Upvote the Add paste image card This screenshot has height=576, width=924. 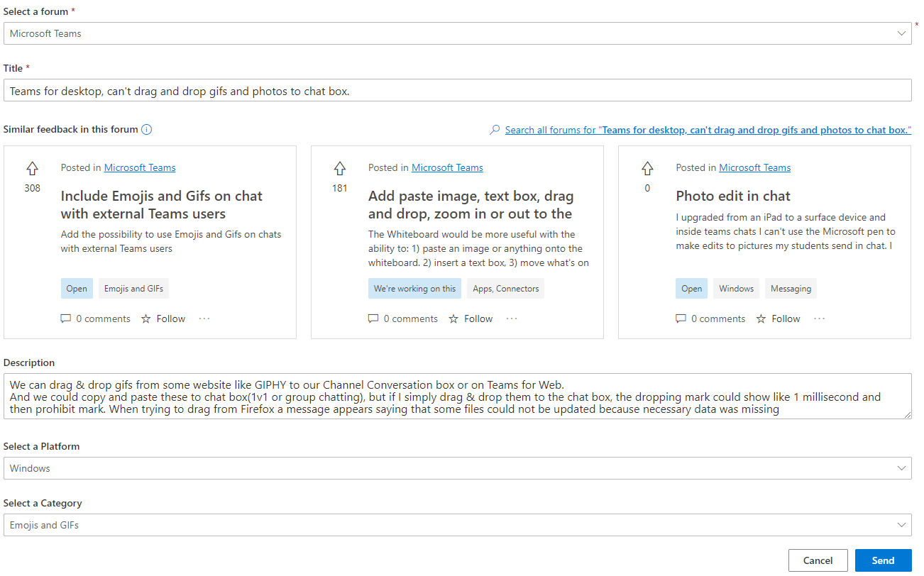click(x=340, y=168)
